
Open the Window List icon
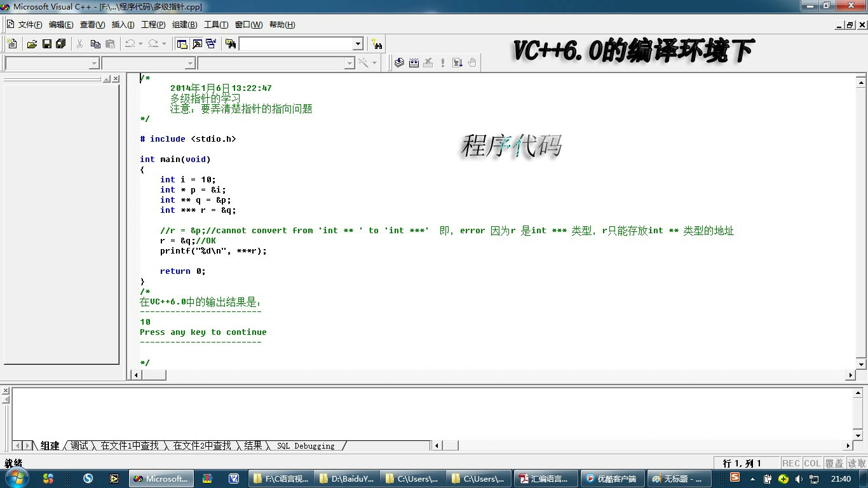click(211, 44)
